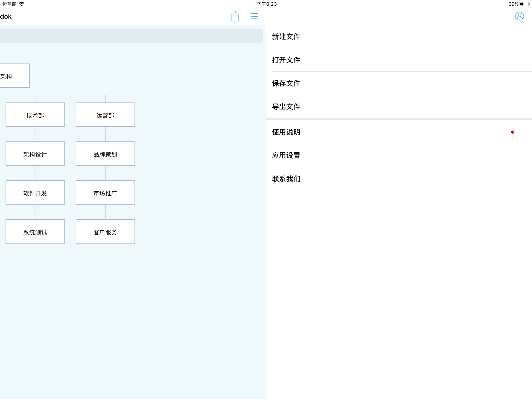This screenshot has height=399, width=532.
Task: Select the 市场推广 node
Action: [x=105, y=192]
